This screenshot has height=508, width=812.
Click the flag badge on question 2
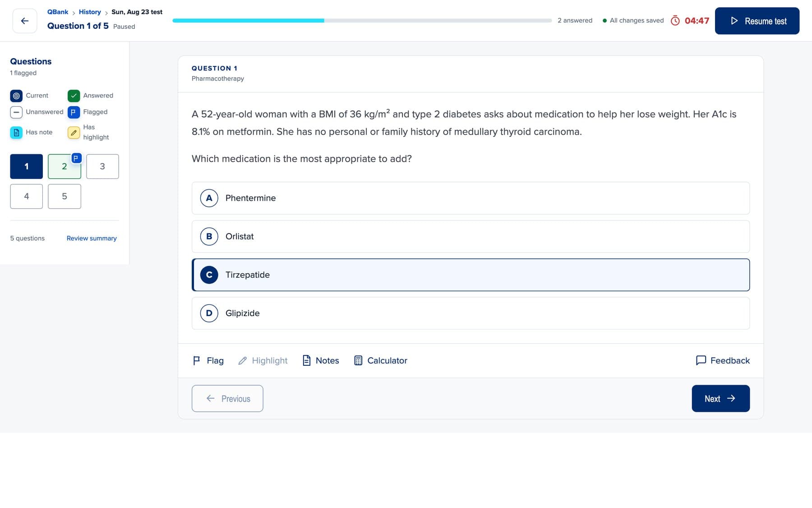click(76, 158)
